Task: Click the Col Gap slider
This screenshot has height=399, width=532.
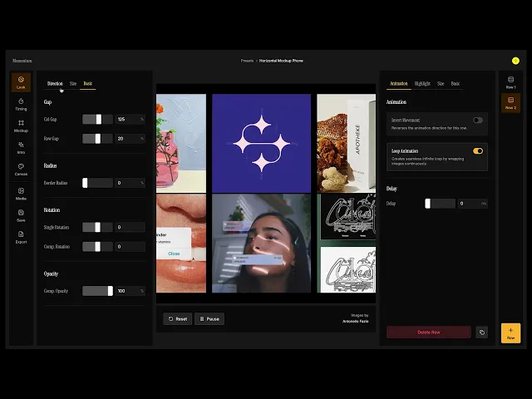Action: pos(98,119)
